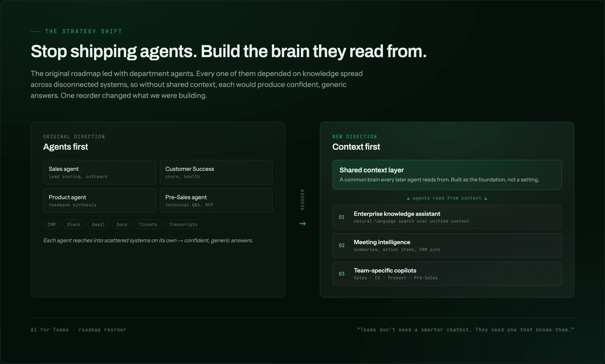Open the Pre-Sales agent card
The width and height of the screenshot is (605, 364).
pos(216,201)
